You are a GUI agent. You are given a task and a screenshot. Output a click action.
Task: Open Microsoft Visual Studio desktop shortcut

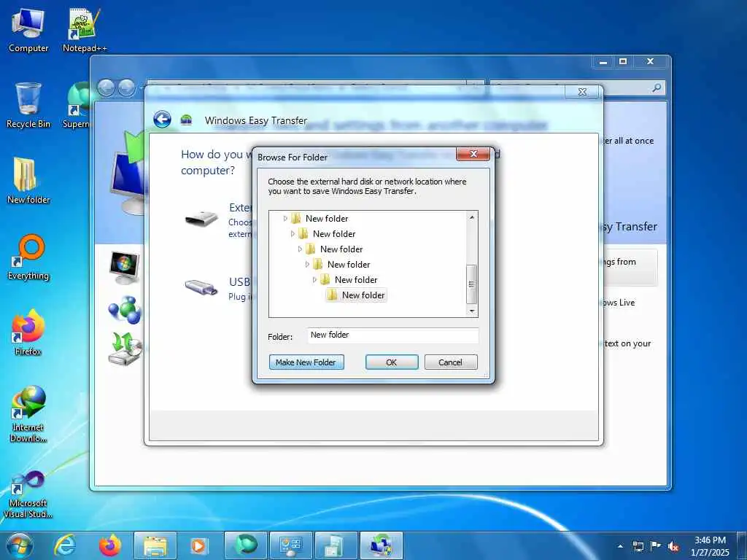28,494
